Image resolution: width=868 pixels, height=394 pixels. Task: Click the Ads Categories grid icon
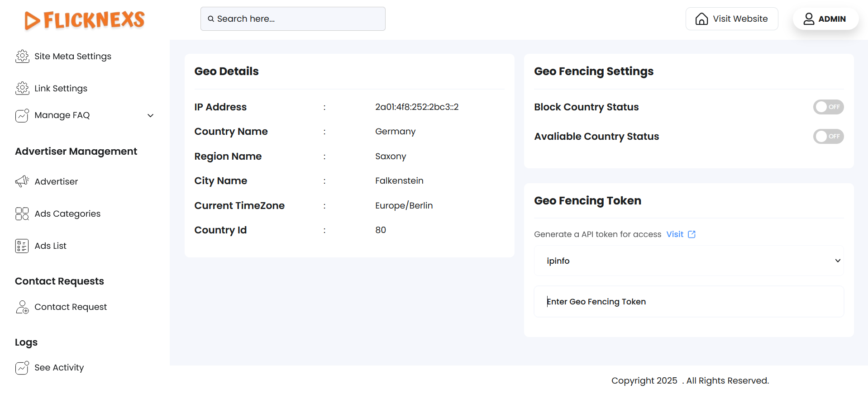click(22, 214)
